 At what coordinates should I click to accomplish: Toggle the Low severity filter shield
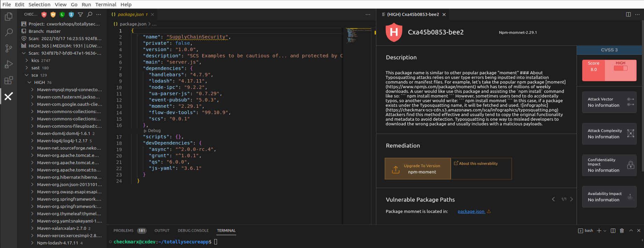62,14
